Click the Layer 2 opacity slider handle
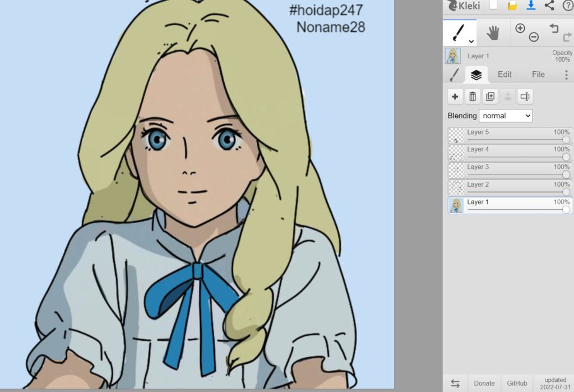Image resolution: width=574 pixels, height=392 pixels. [566, 192]
